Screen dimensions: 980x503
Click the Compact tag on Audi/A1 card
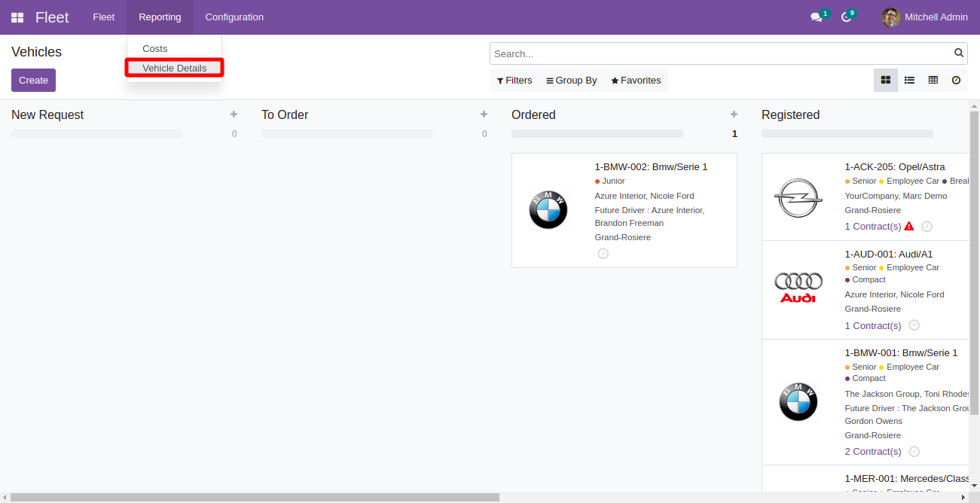866,279
